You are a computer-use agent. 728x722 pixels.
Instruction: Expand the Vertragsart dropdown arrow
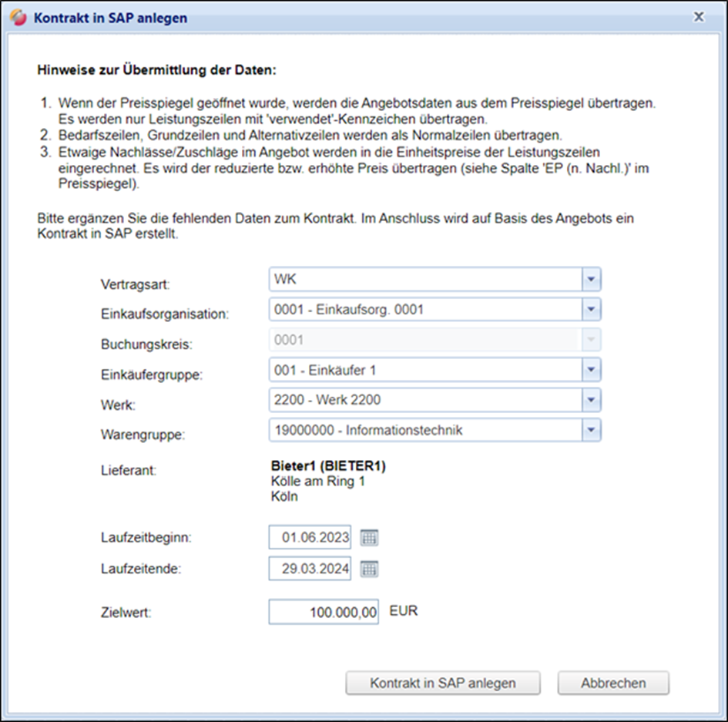click(x=591, y=279)
